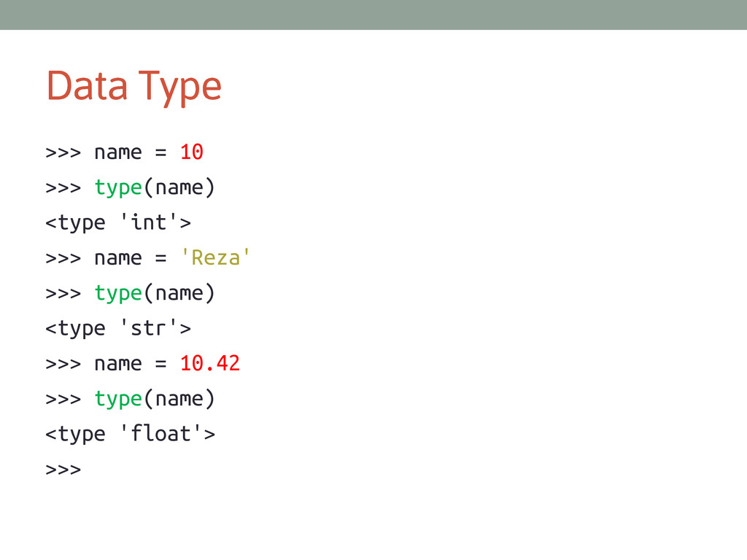
Task: Click the output line <type 'float'>
Action: [130, 434]
